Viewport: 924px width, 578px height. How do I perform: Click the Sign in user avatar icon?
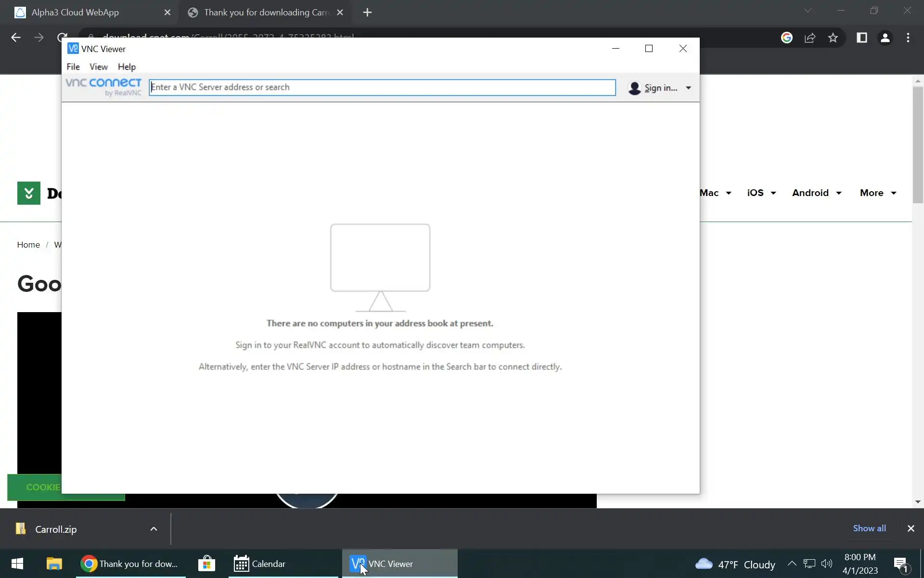coord(634,88)
